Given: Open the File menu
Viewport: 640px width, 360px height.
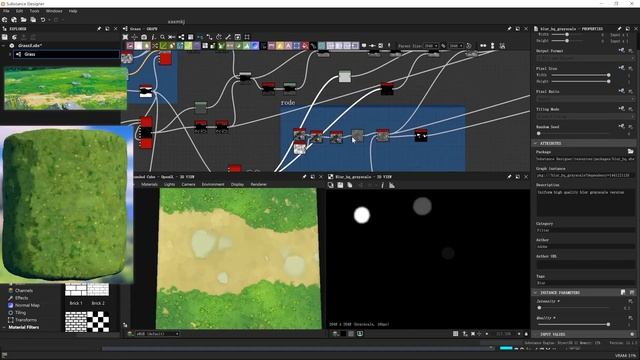Looking at the screenshot, I should click(x=6, y=11).
